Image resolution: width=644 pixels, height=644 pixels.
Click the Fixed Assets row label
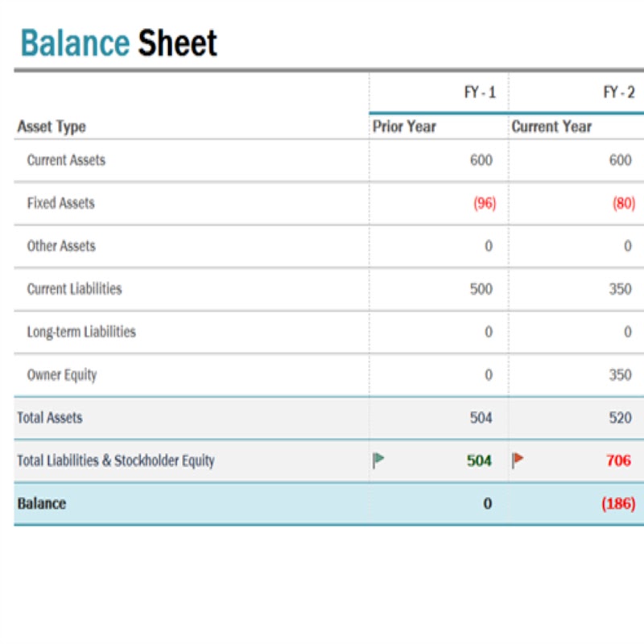(60, 203)
